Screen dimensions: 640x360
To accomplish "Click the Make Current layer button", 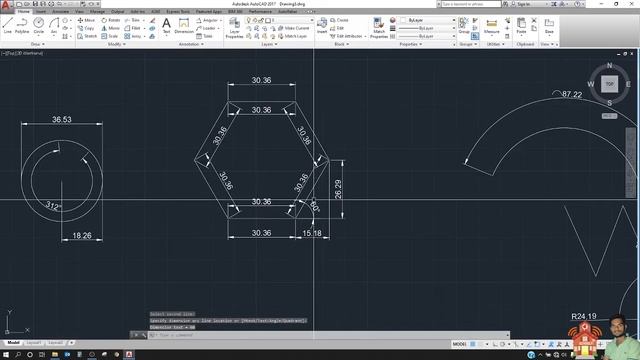I will coord(293,28).
